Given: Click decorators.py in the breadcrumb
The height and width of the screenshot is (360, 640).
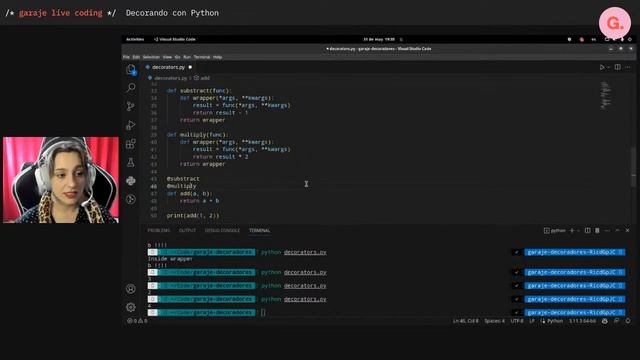Looking at the screenshot, I should (170, 78).
